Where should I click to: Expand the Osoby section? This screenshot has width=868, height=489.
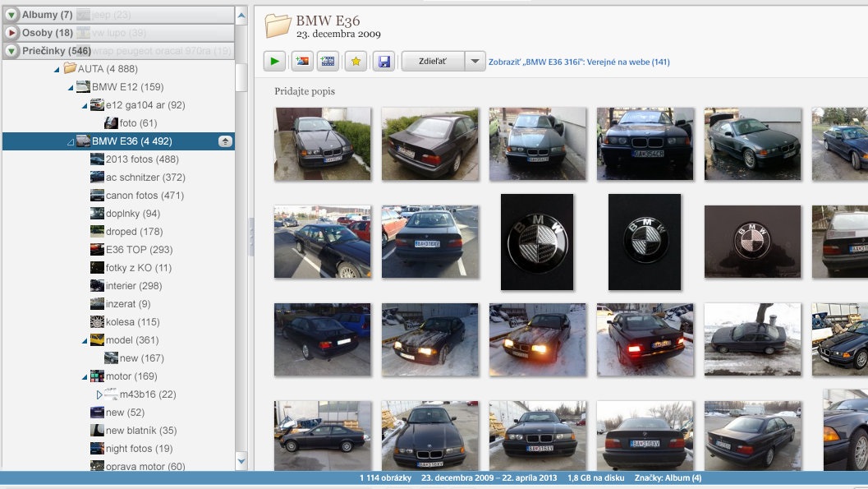click(x=11, y=33)
